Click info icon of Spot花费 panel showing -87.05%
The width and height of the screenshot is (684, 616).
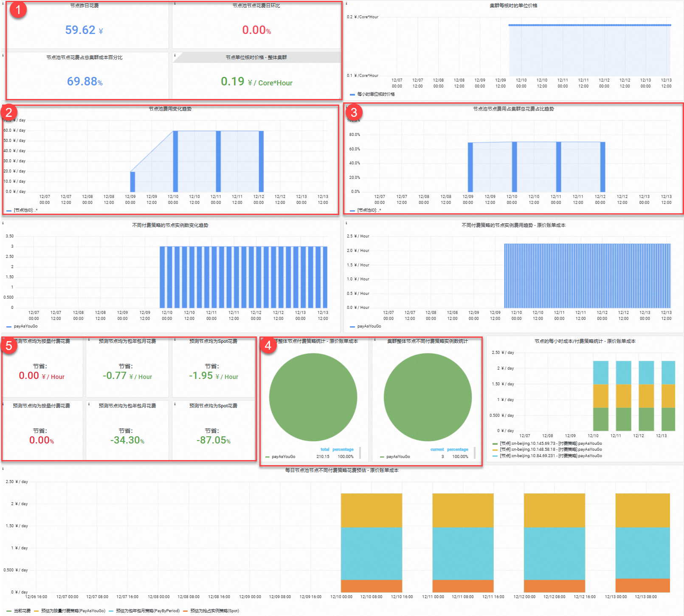[x=175, y=404]
